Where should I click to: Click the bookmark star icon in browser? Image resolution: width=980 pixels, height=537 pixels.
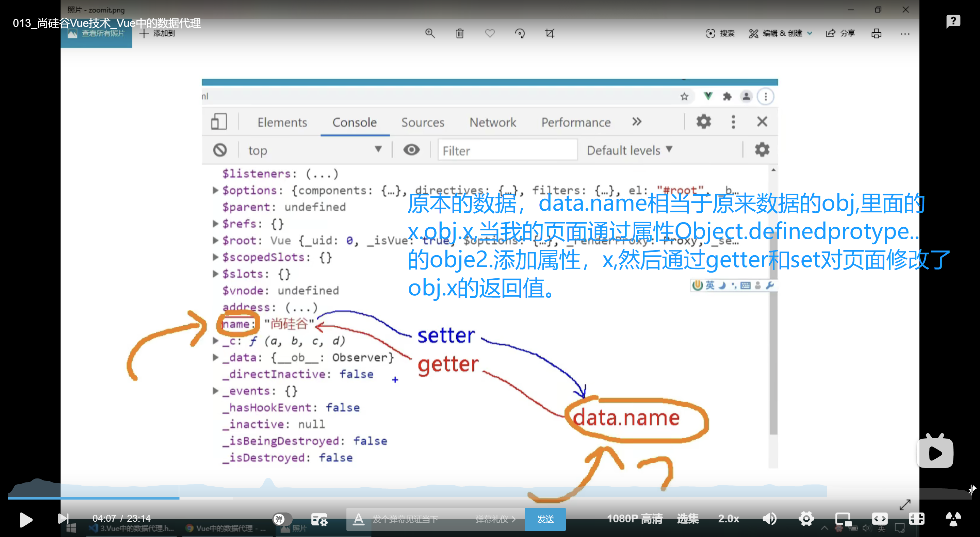684,96
